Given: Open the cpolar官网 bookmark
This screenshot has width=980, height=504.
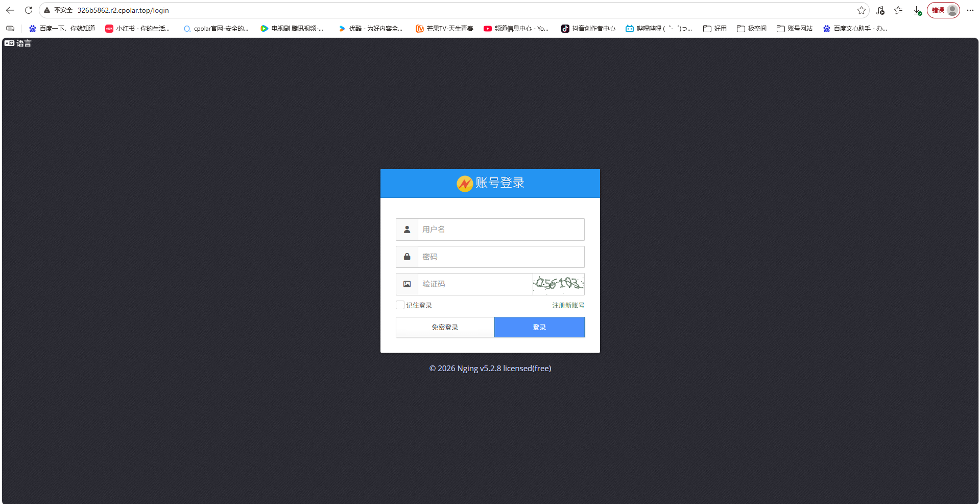Looking at the screenshot, I should (216, 29).
